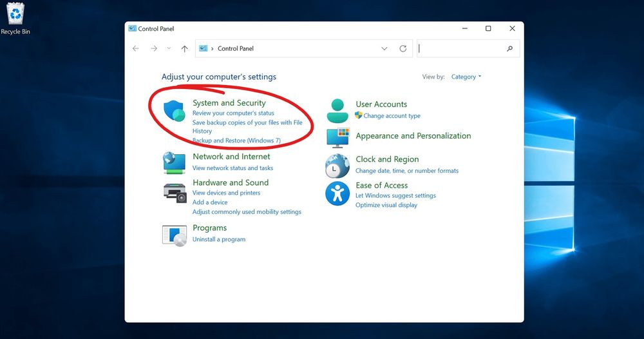This screenshot has width=644, height=339.
Task: Click Change date, time, or number formats
Action: coord(407,171)
